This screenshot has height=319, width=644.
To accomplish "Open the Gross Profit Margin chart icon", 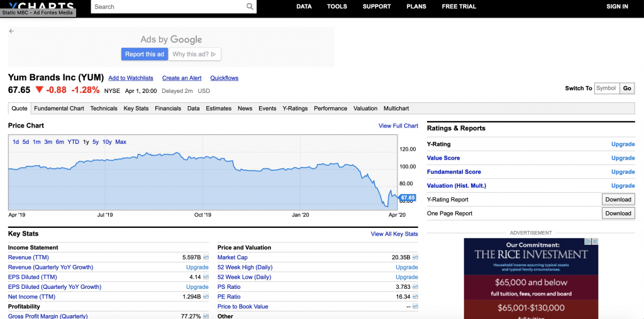I will [206, 316].
